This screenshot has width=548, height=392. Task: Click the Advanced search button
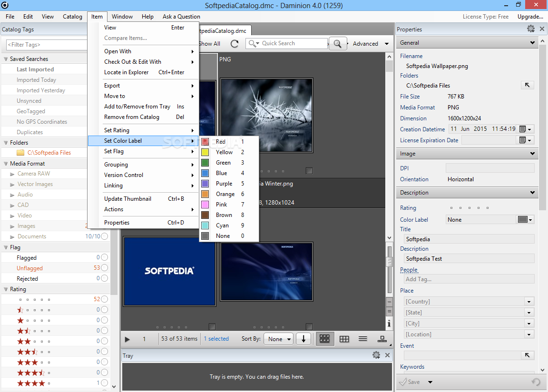click(x=365, y=44)
